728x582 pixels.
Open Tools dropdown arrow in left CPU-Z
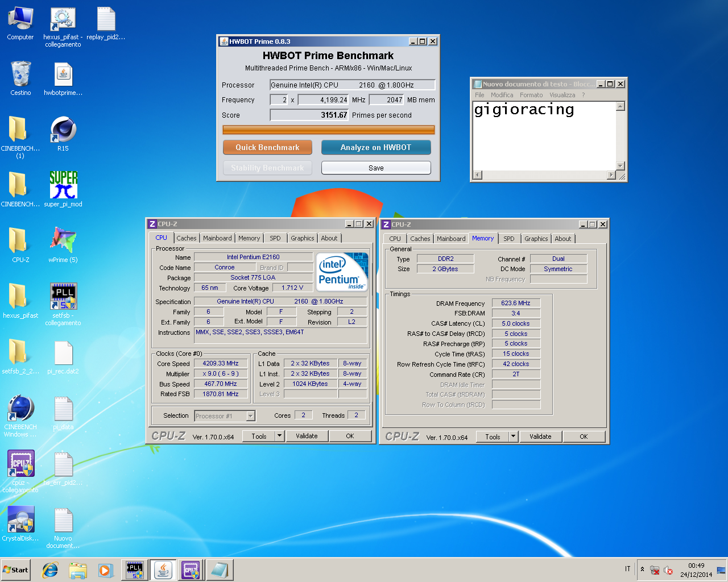(x=279, y=436)
